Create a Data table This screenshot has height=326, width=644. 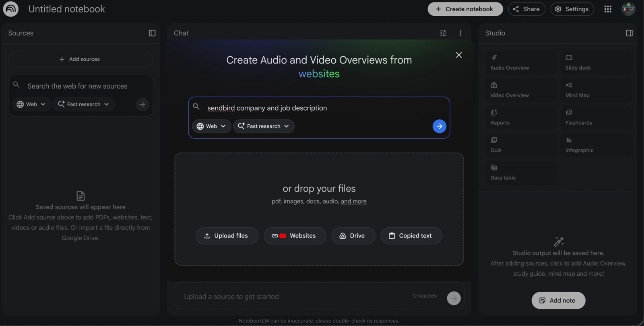pos(521,172)
